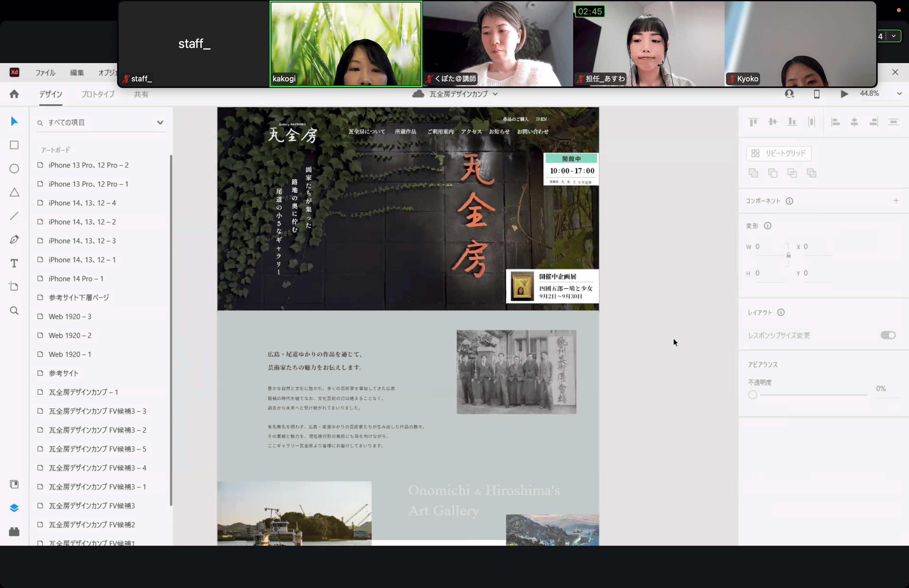Select the Ellipse tool
909x588 pixels.
click(x=14, y=169)
